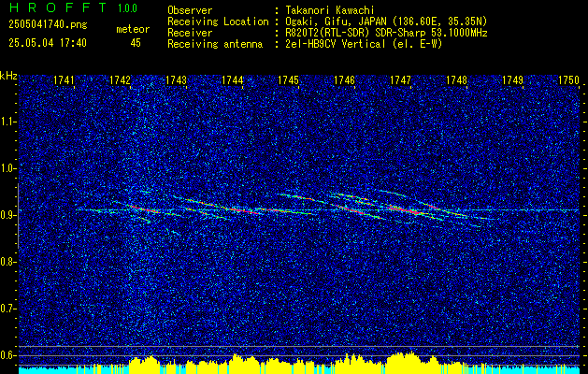Click the meteor label above the count

tap(133, 29)
